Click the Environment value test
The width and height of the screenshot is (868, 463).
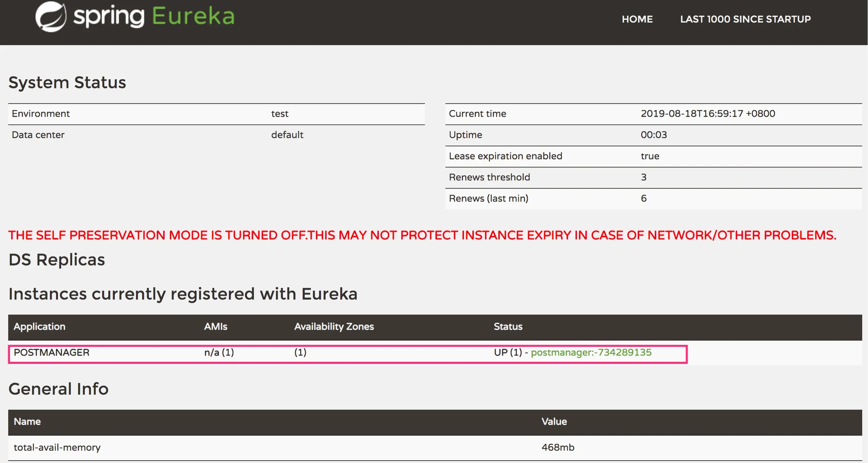pyautogui.click(x=280, y=113)
